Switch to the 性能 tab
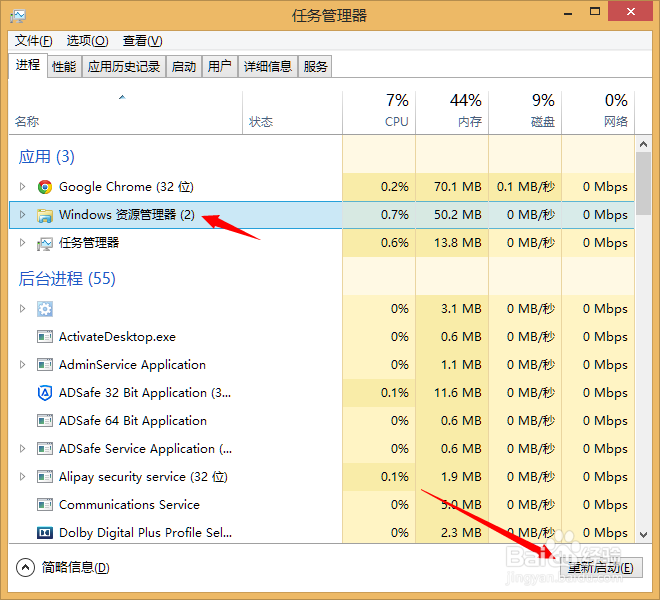 pos(64,67)
